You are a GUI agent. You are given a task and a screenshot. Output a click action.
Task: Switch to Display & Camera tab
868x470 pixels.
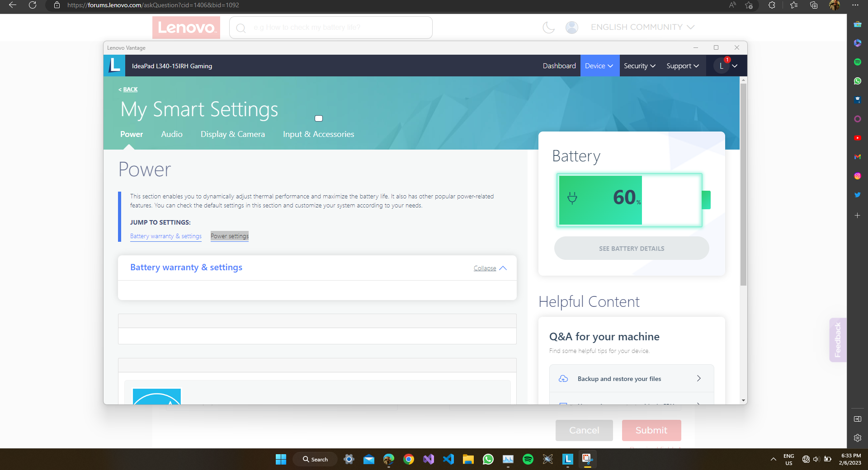(233, 134)
